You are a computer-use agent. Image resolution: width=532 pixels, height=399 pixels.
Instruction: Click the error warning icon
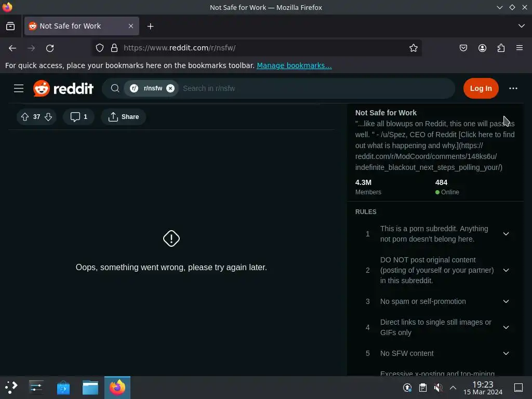point(171,238)
